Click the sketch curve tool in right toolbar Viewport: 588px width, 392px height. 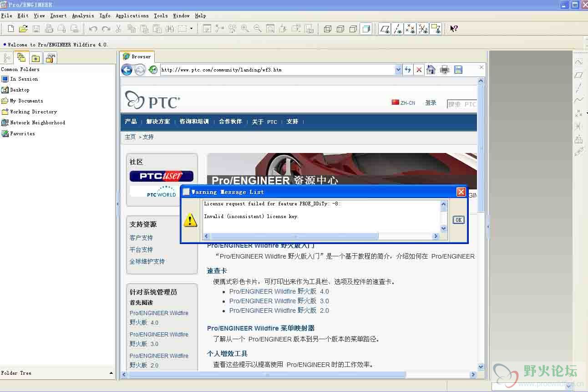578,62
